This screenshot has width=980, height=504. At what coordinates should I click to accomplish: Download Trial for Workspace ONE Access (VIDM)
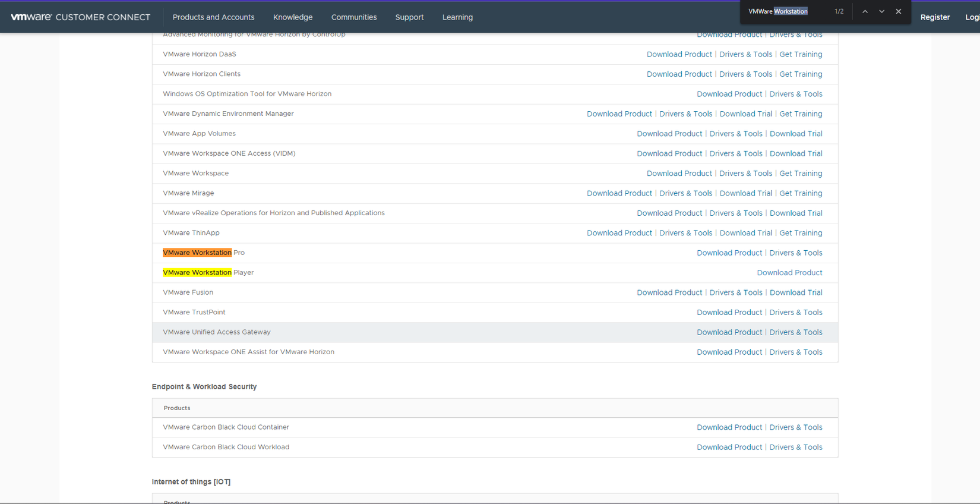pyautogui.click(x=796, y=154)
